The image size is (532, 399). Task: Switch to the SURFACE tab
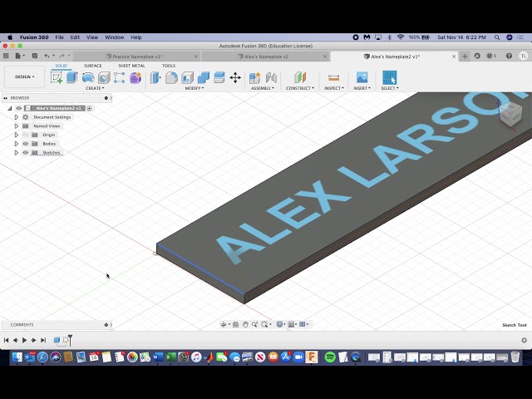[92, 66]
